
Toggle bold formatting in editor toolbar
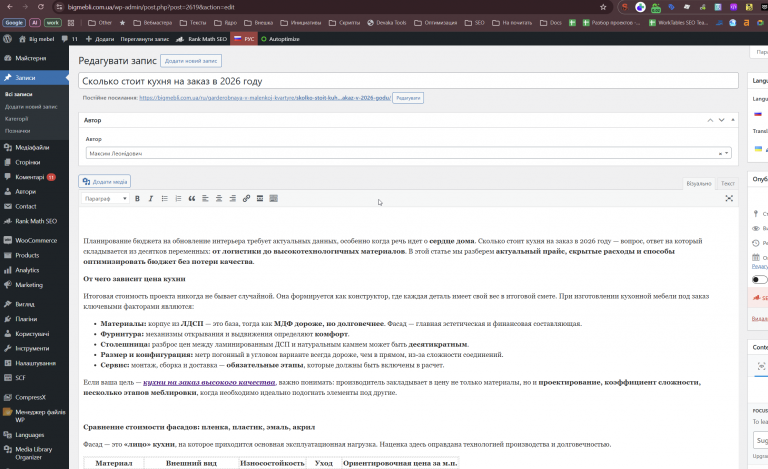coord(137,198)
